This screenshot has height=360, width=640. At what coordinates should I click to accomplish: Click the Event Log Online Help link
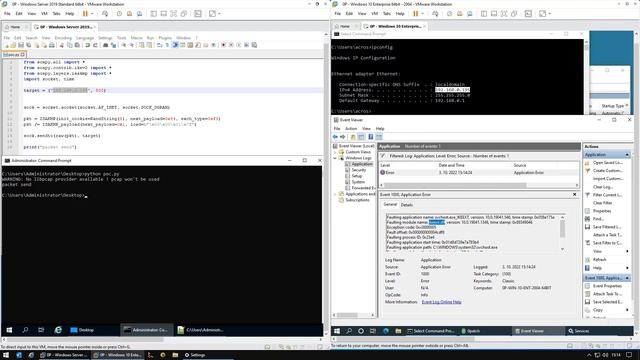tap(441, 302)
